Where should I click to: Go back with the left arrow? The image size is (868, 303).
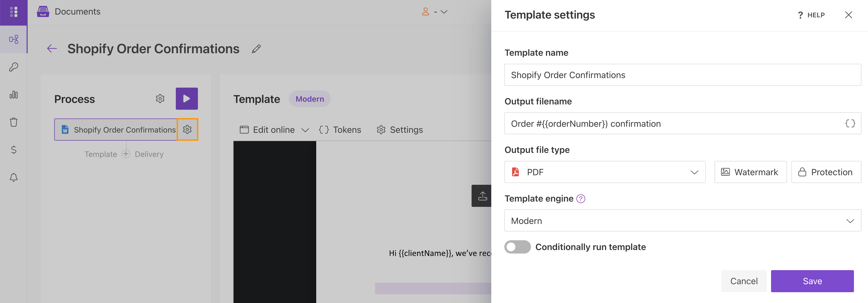pyautogui.click(x=52, y=48)
